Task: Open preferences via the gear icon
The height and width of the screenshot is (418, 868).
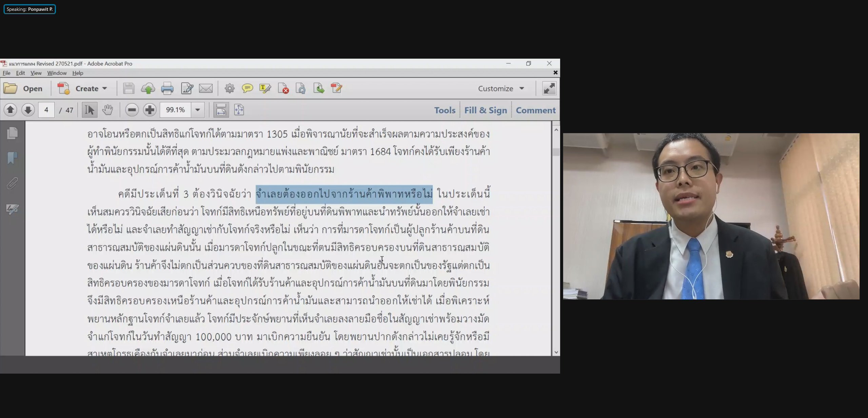Action: point(230,88)
